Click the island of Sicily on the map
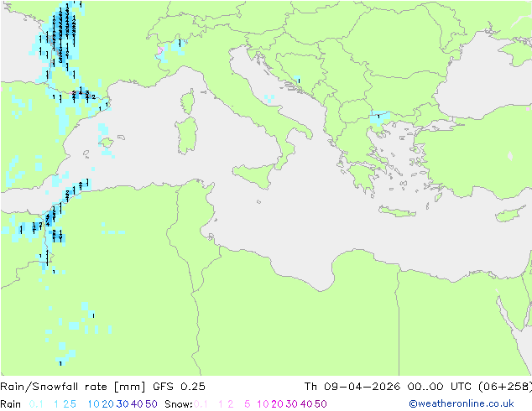This screenshot has width=532, height=411. (x=256, y=174)
